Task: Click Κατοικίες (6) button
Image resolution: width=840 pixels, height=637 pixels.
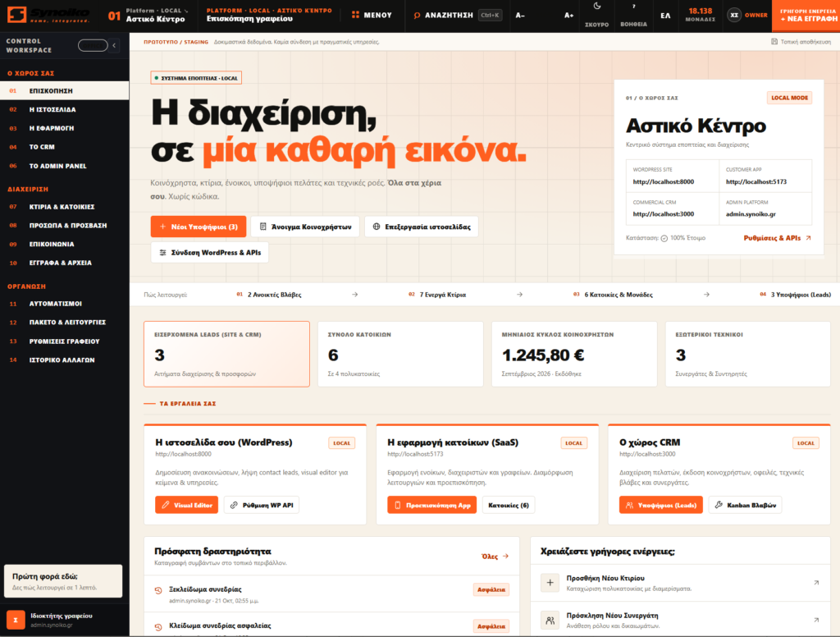Action: [x=509, y=505]
